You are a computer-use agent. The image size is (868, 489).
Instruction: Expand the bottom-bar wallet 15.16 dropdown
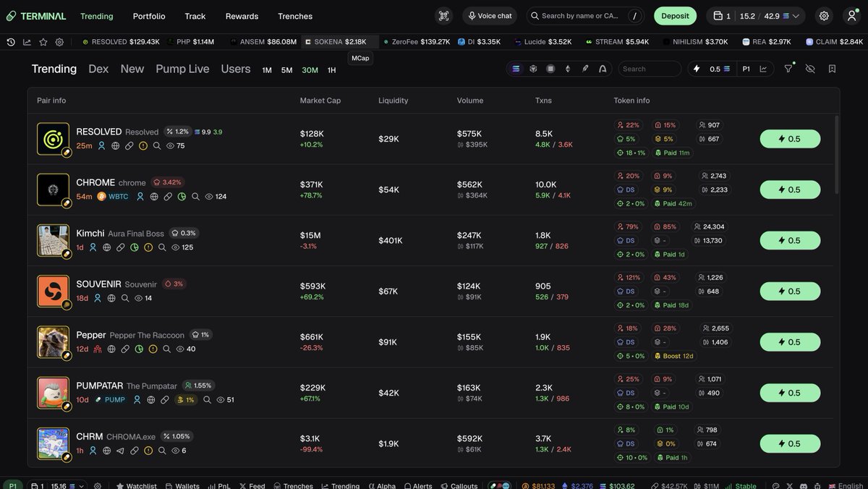tap(56, 486)
